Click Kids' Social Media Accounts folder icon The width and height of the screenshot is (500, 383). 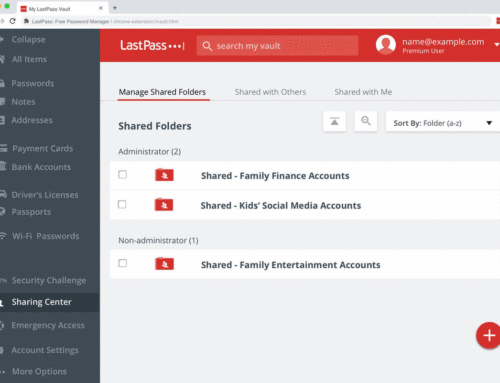coord(164,204)
